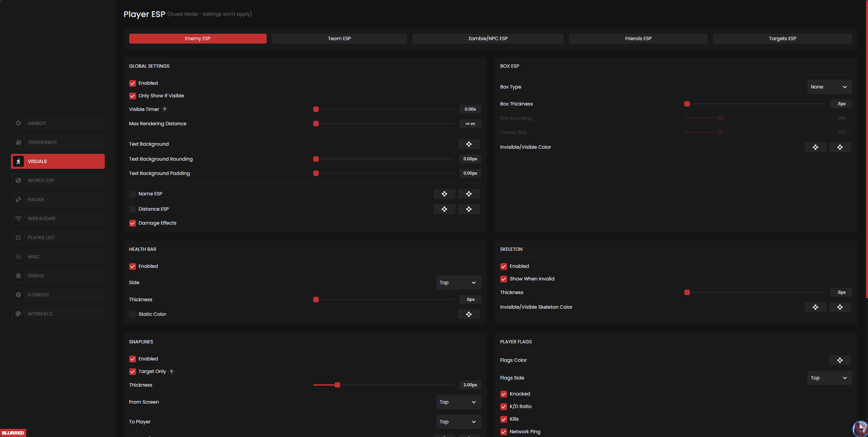Open the Player List icon
This screenshot has height=437, width=868.
click(18, 238)
